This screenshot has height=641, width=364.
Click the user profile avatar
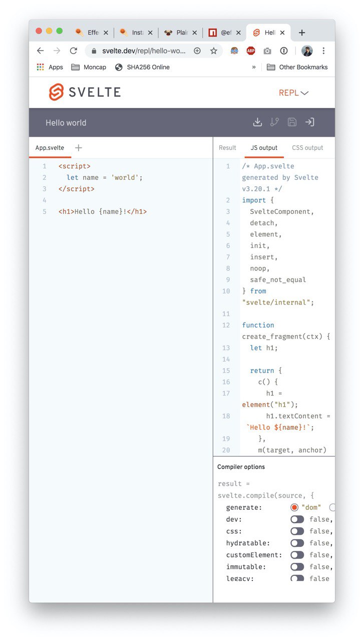coord(307,51)
